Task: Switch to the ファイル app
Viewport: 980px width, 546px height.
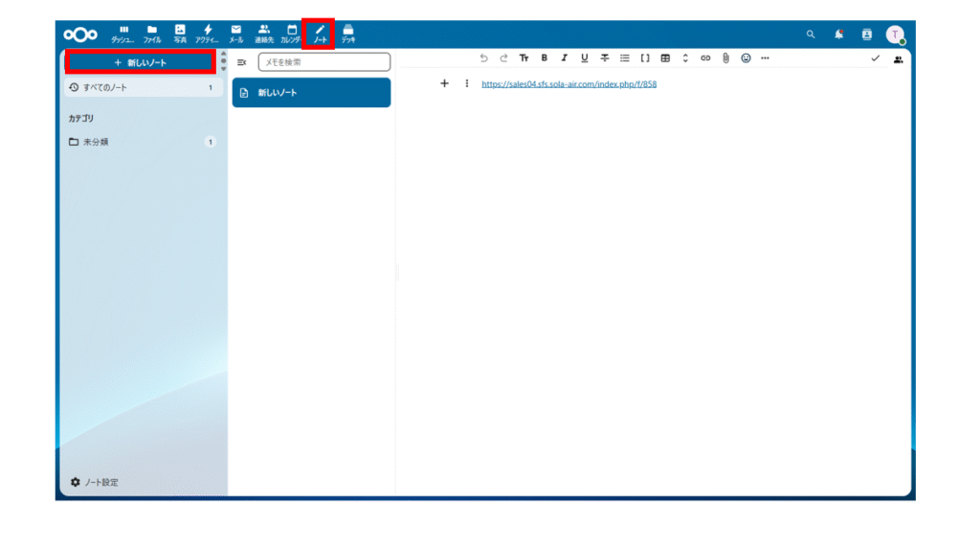Action: (x=151, y=34)
